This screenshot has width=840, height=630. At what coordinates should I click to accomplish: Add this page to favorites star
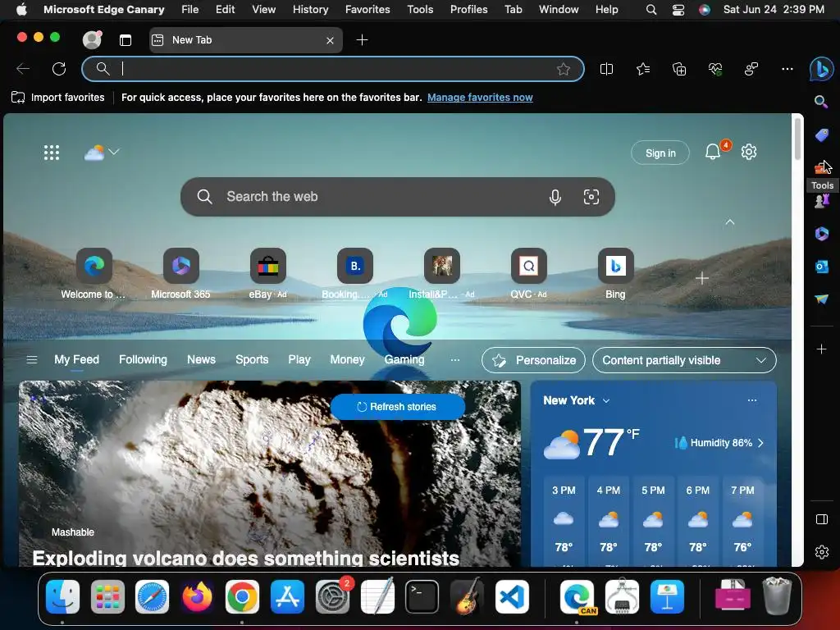[563, 69]
